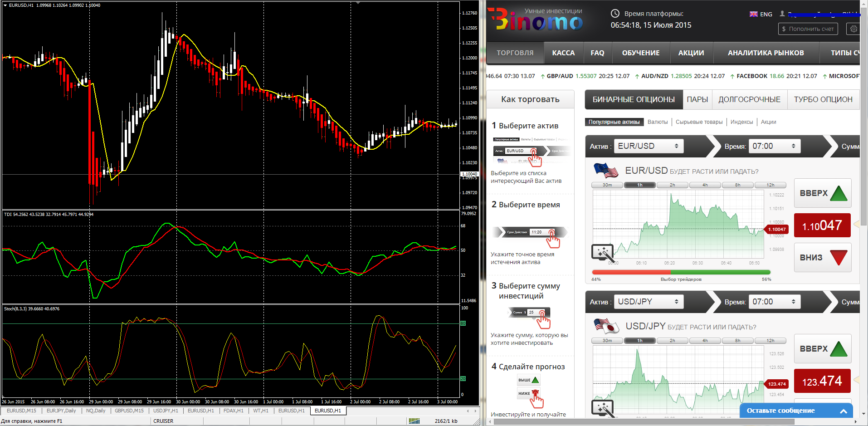The height and width of the screenshot is (426, 868).
Task: Open the chart tools icon on EUR/USD chart
Action: click(603, 252)
